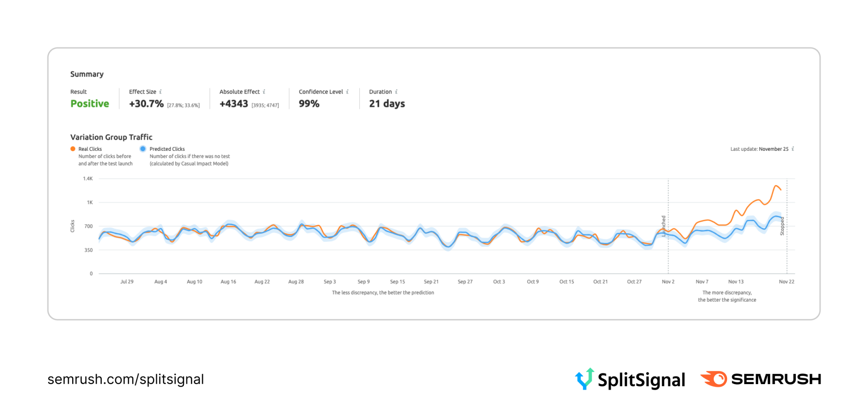
Task: Click the Absolute Effect info icon
Action: click(x=264, y=92)
